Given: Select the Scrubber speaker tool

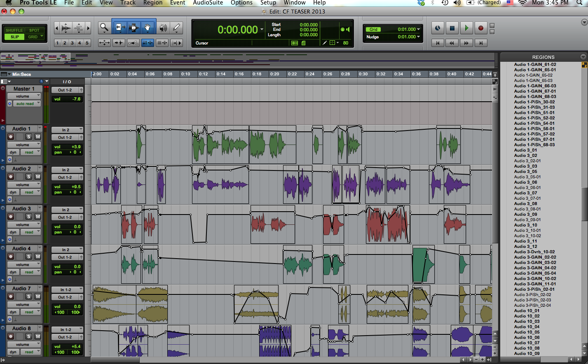Looking at the screenshot, I should (x=164, y=28).
